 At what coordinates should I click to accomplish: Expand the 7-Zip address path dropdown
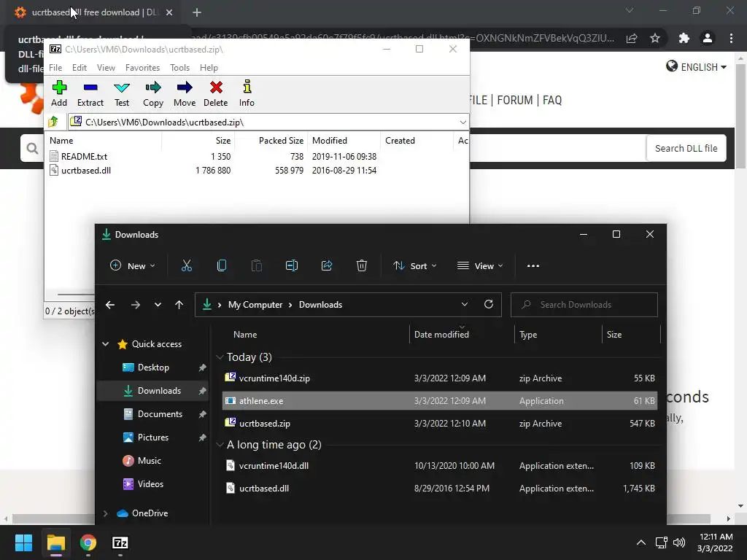tap(462, 122)
